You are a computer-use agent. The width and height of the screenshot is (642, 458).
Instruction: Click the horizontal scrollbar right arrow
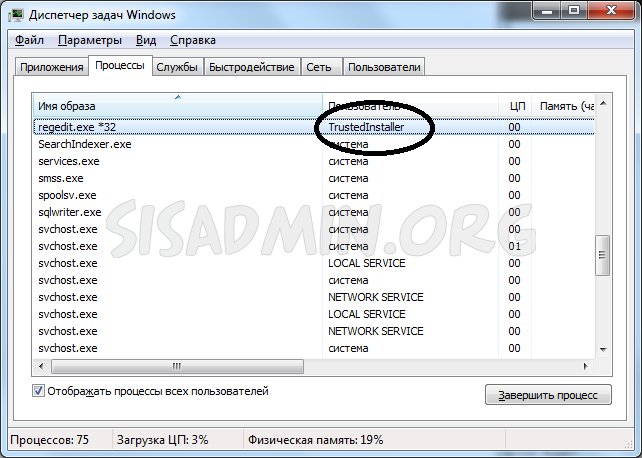587,367
